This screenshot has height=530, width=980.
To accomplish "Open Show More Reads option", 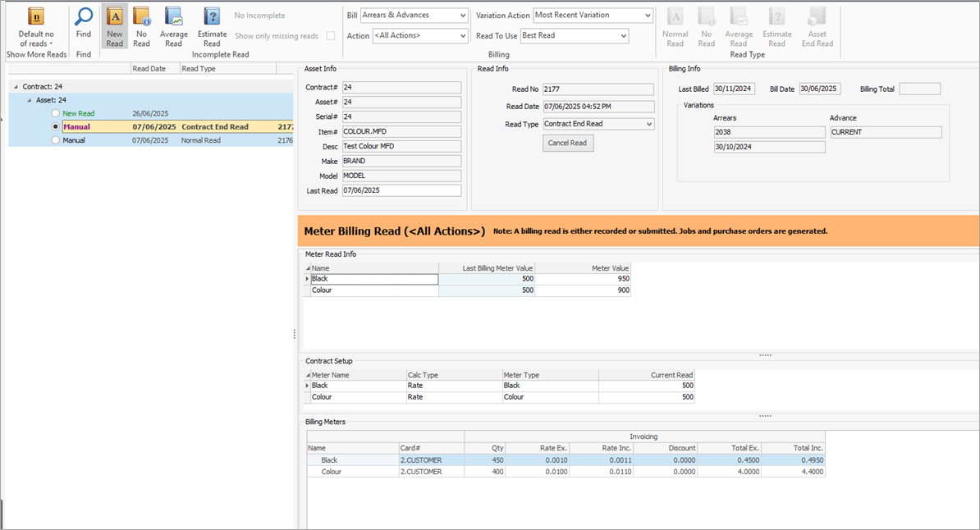I will pos(36,54).
